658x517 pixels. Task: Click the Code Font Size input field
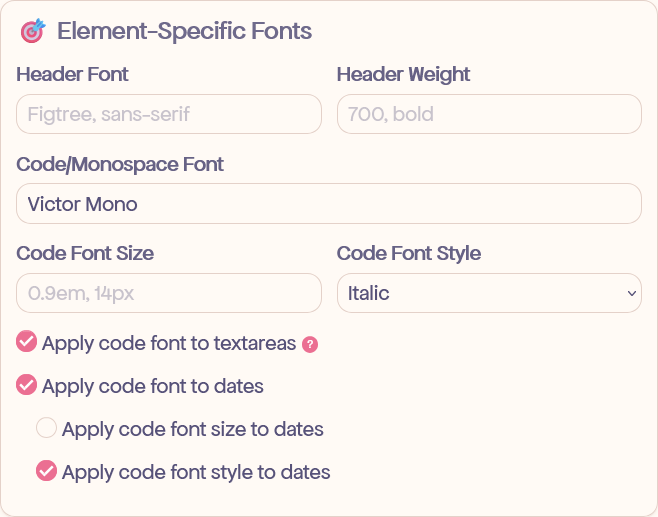(x=169, y=293)
